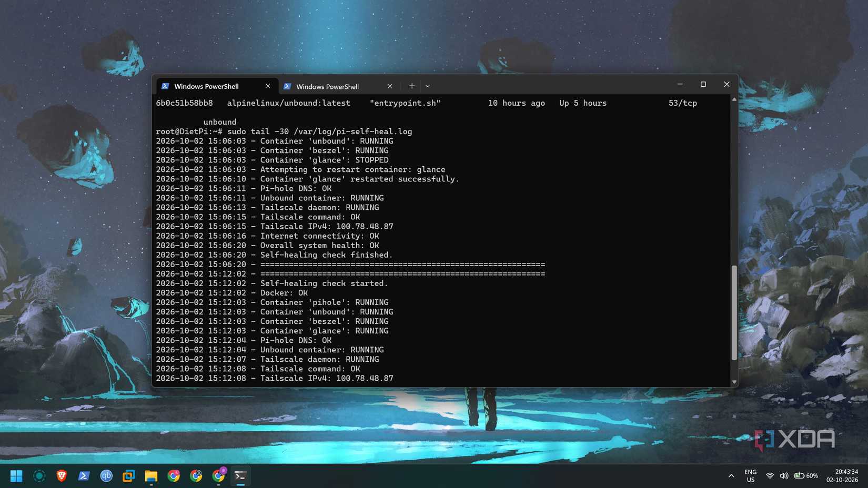Click the terminal scrollbar down arrow
Screen dimensions: 868x488
[734, 382]
